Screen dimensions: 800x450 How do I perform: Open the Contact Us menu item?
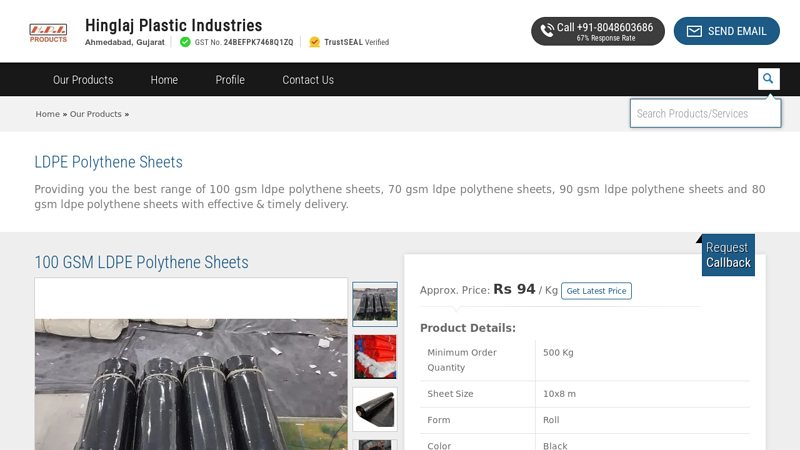[x=308, y=80]
